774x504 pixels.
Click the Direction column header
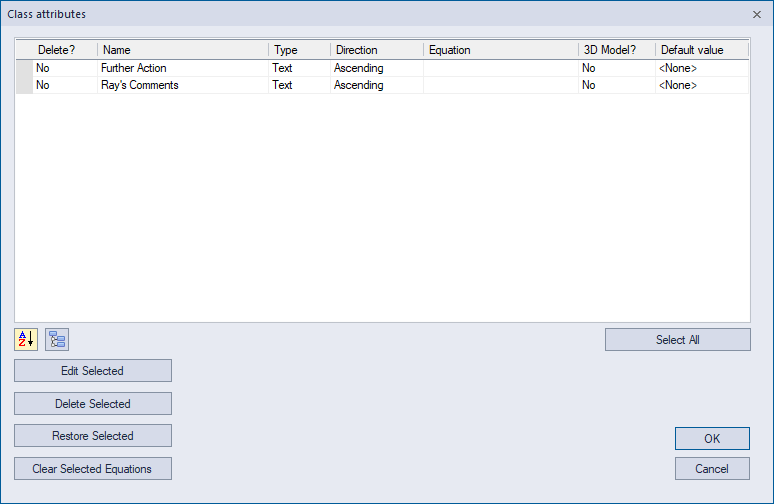point(377,50)
